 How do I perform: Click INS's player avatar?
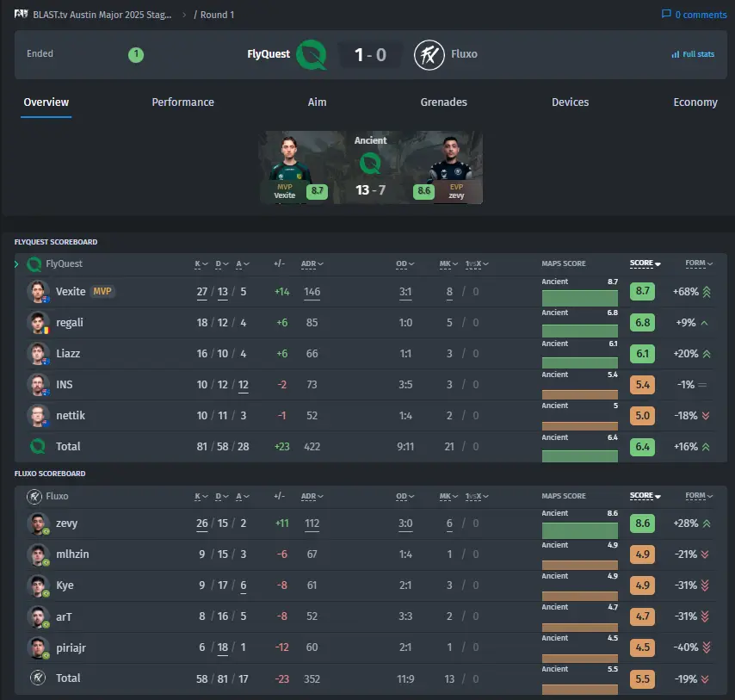pyautogui.click(x=38, y=385)
